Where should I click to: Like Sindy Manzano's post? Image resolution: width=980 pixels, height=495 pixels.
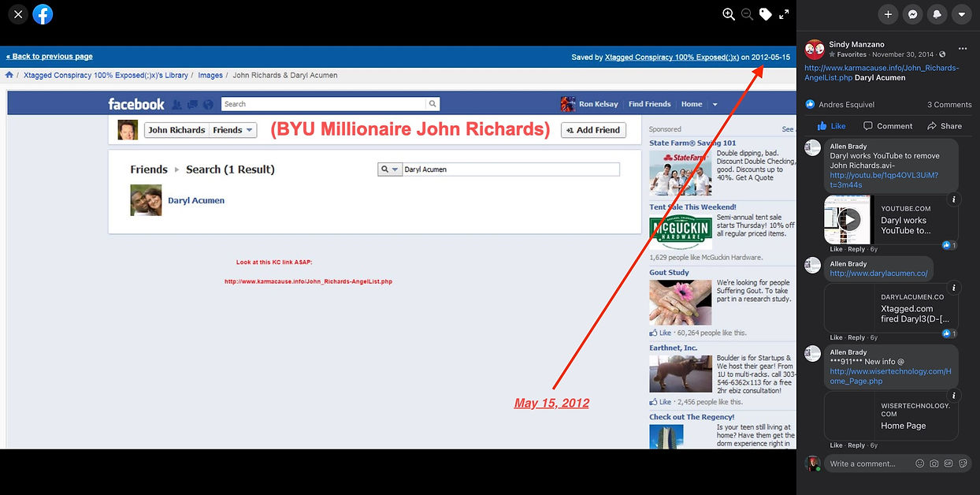pos(831,126)
